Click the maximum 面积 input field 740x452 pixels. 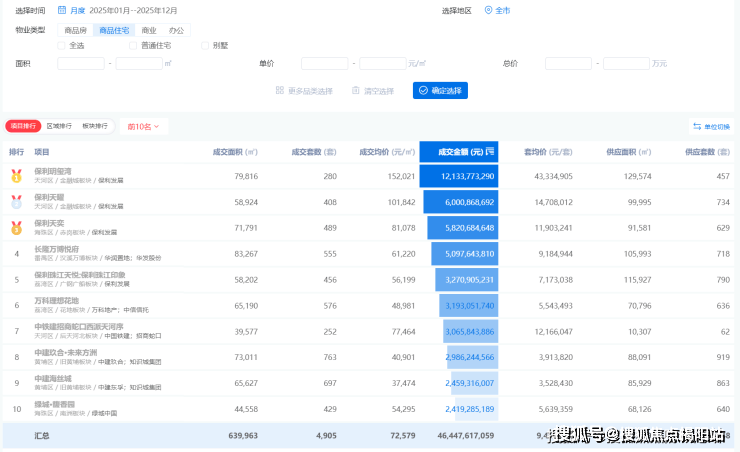pos(139,63)
